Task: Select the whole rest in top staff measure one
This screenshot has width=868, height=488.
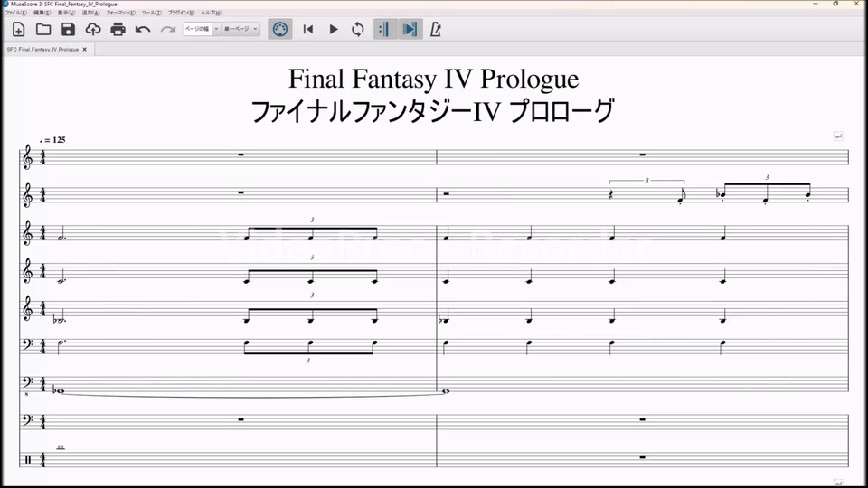Action: click(x=241, y=155)
